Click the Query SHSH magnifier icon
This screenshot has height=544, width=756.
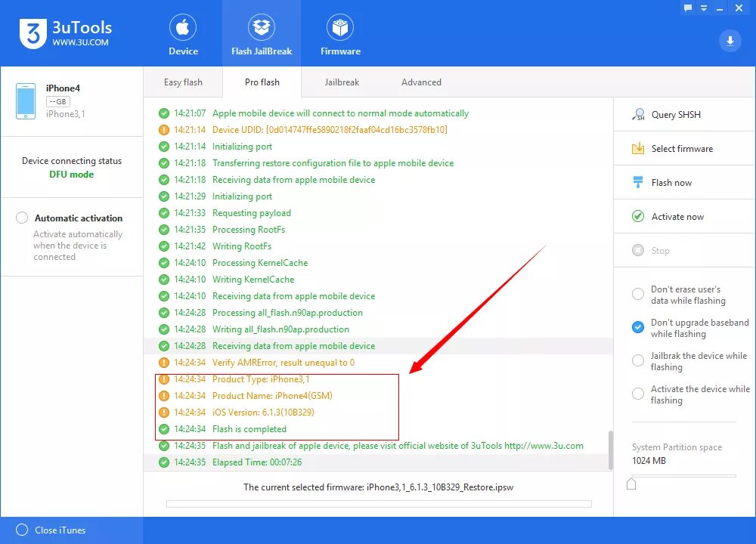638,115
